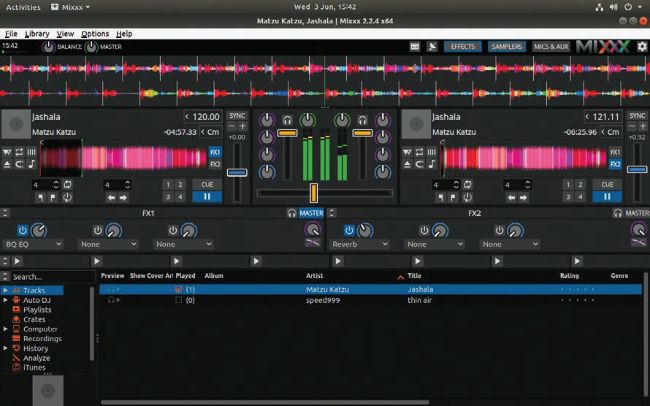Image resolution: width=650 pixels, height=406 pixels.
Task: Click the crossfader slider handle
Action: [x=313, y=192]
